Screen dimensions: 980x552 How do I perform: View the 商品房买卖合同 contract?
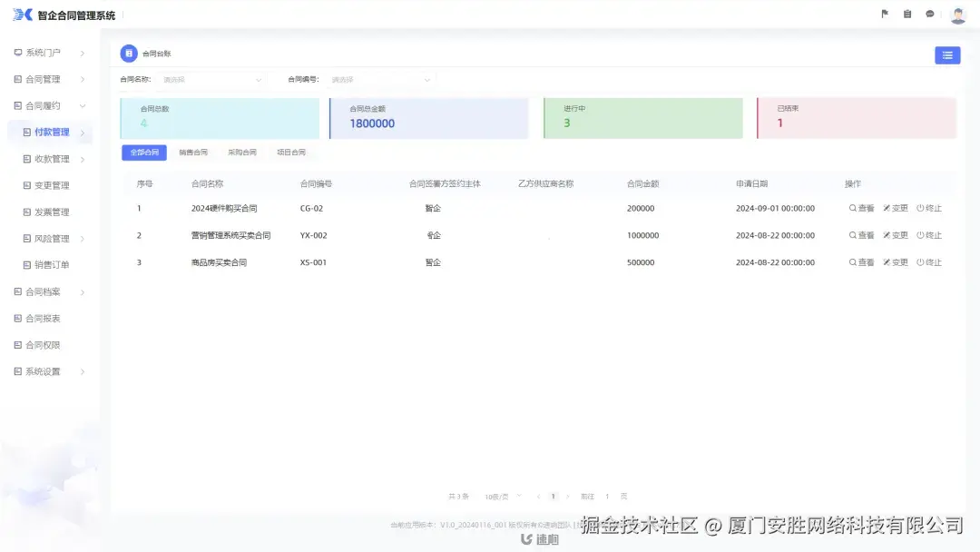[x=861, y=262]
